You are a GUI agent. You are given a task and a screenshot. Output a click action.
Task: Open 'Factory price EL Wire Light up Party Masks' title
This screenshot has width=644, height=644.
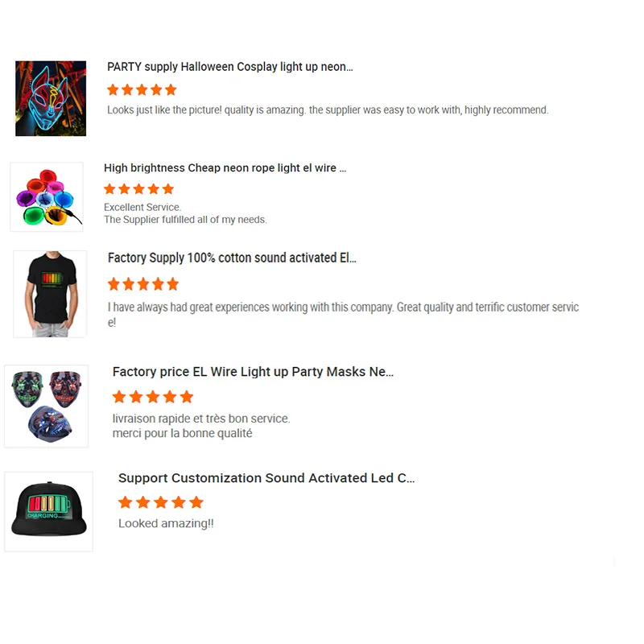click(x=253, y=372)
